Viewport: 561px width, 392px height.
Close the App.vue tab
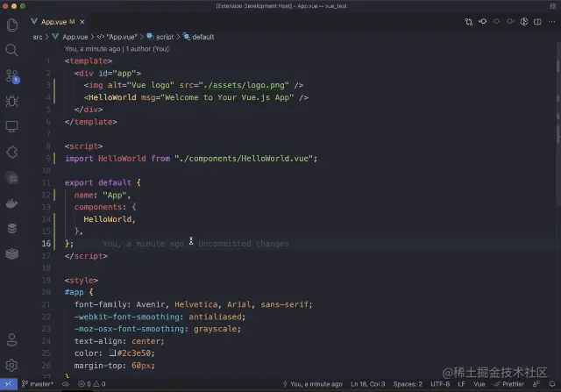click(x=82, y=22)
